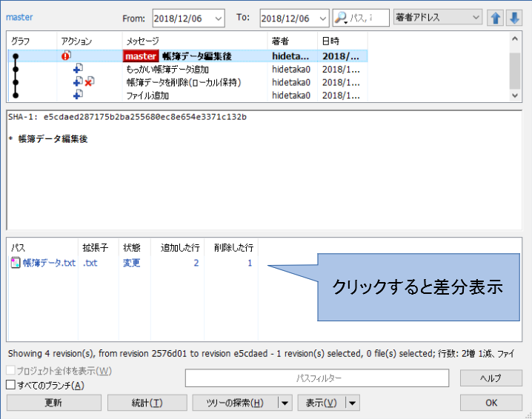Click the added-file icon in もっかい帳簿データ追加 row
This screenshot has width=532, height=419.
click(78, 69)
